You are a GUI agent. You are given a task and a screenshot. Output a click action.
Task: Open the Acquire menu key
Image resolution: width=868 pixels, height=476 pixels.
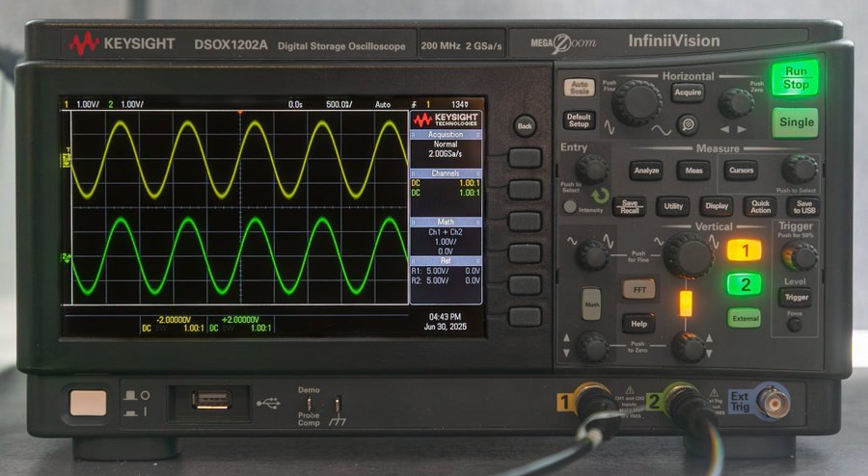[688, 93]
